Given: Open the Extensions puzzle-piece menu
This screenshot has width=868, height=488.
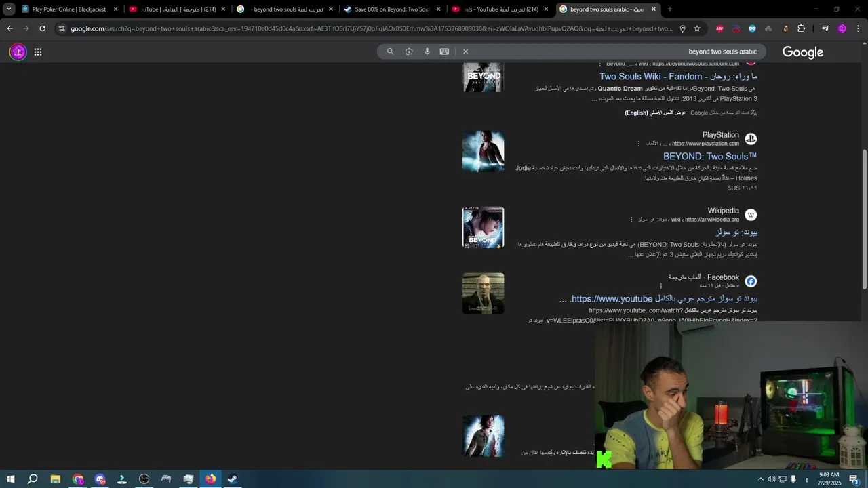Looking at the screenshot, I should [x=802, y=28].
